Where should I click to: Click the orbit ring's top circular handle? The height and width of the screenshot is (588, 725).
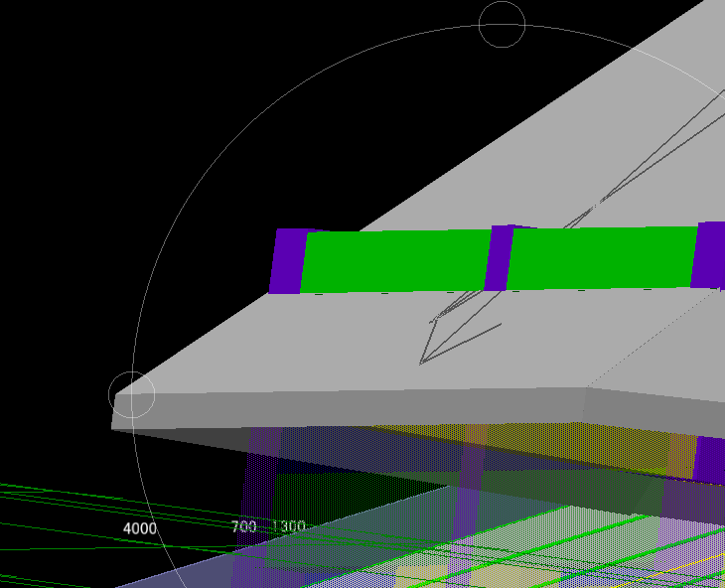pyautogui.click(x=502, y=24)
